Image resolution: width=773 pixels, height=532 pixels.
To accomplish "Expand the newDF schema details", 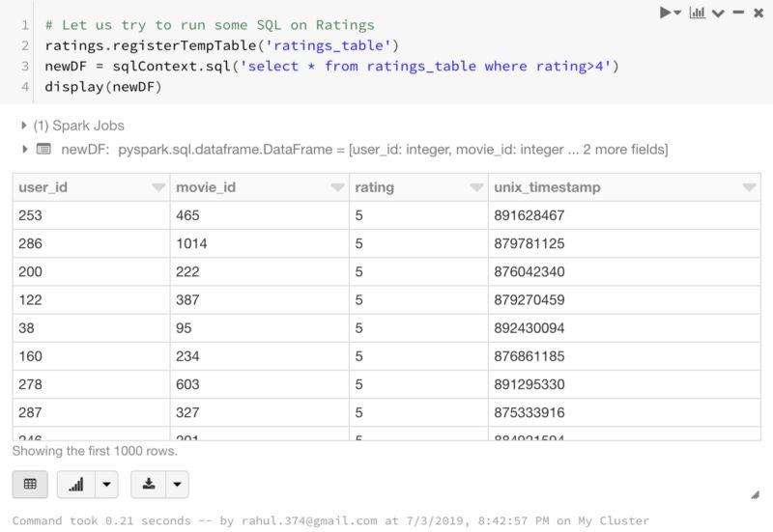I will click(24, 149).
